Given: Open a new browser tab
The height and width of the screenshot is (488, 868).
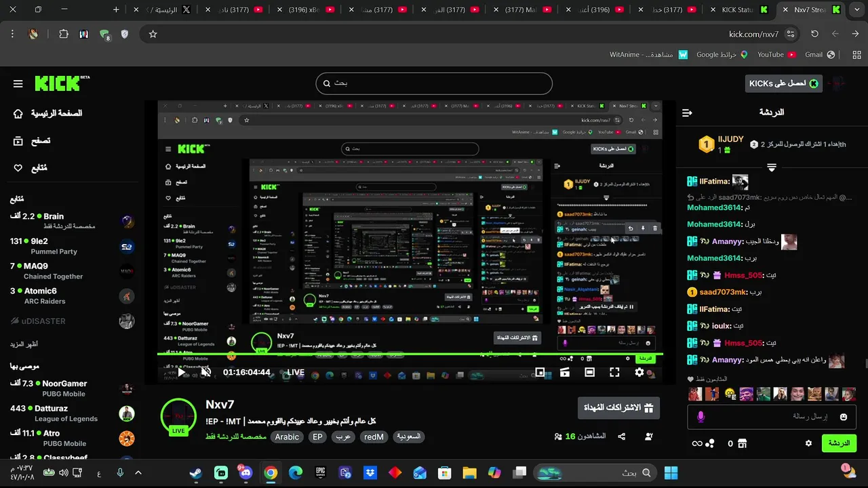Looking at the screenshot, I should pyautogui.click(x=116, y=9).
